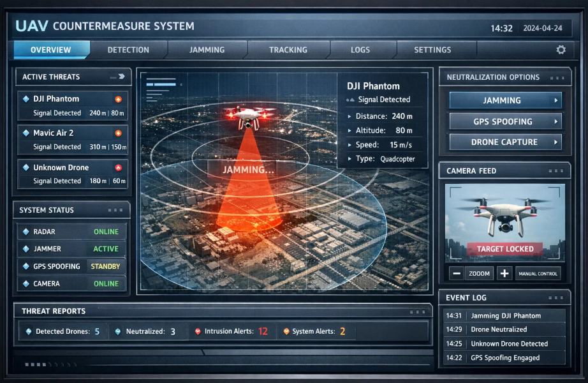This screenshot has height=383, width=588.
Task: Click the Active Threats arrow icon
Action: click(x=121, y=77)
